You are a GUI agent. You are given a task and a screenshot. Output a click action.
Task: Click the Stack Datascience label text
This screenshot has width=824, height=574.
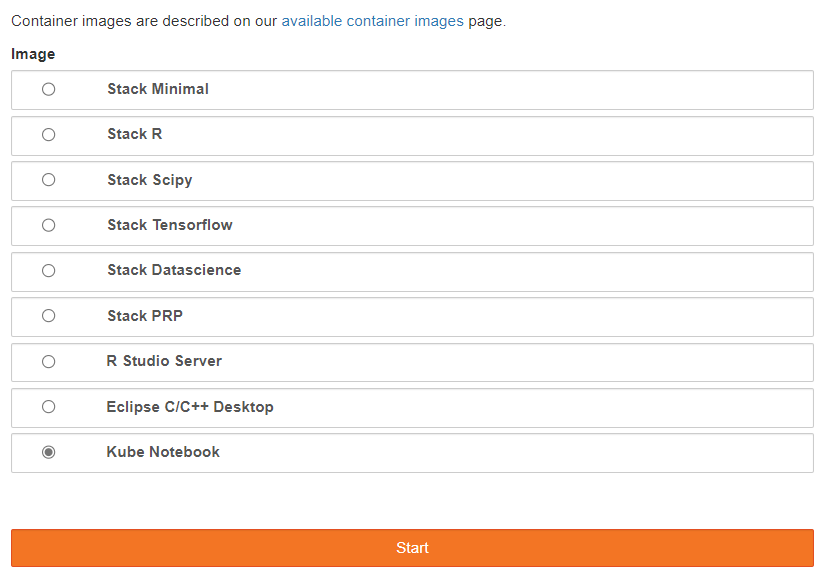pyautogui.click(x=174, y=270)
